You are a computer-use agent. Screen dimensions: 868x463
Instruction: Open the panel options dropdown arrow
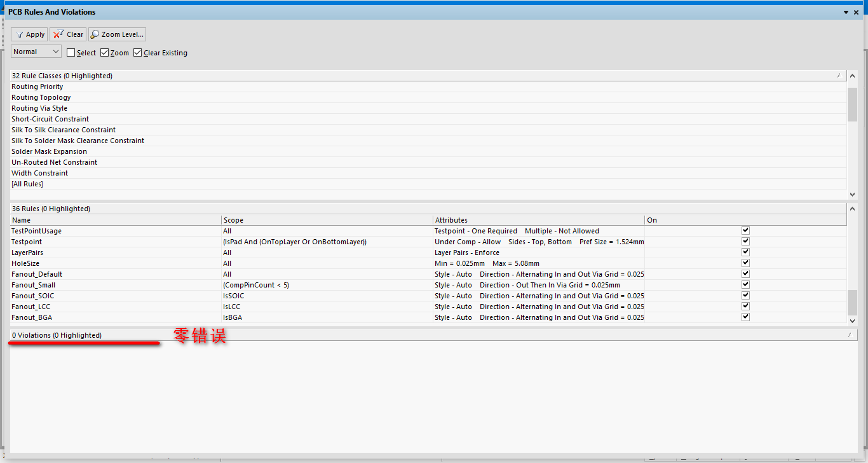tap(846, 12)
